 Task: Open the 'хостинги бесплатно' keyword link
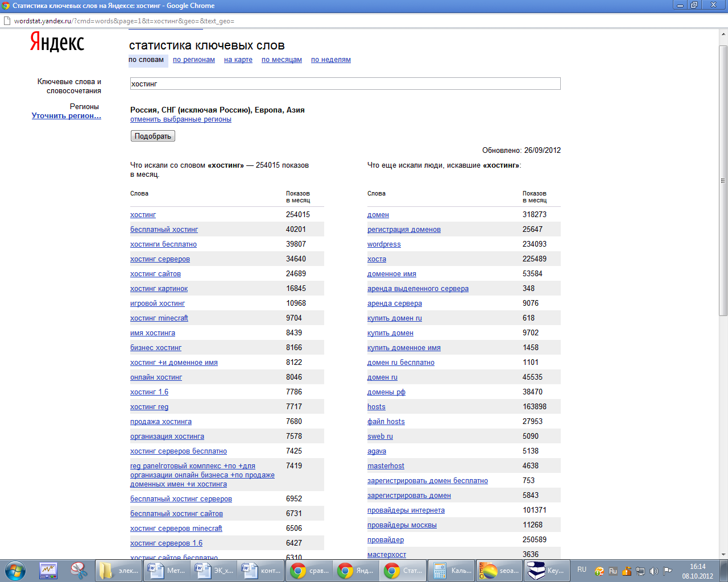click(x=163, y=244)
